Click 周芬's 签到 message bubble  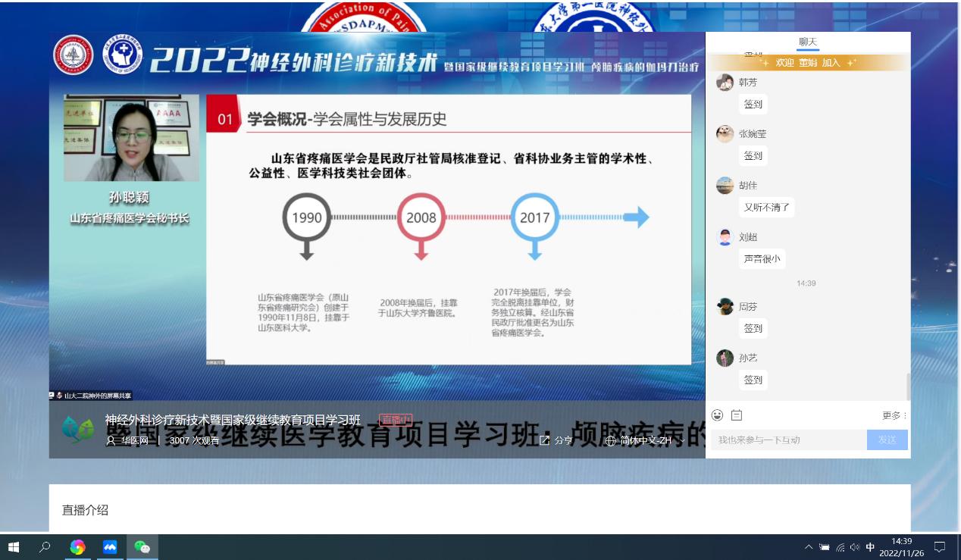click(x=753, y=328)
